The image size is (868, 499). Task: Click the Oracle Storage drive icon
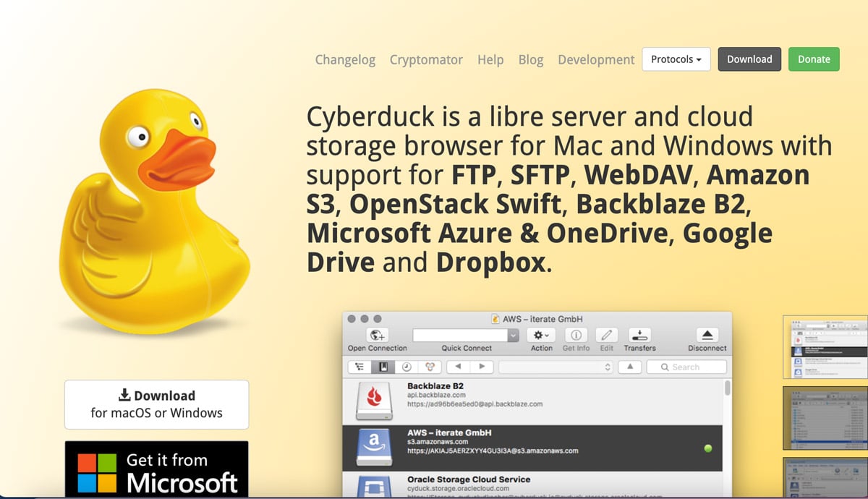pyautogui.click(x=374, y=486)
